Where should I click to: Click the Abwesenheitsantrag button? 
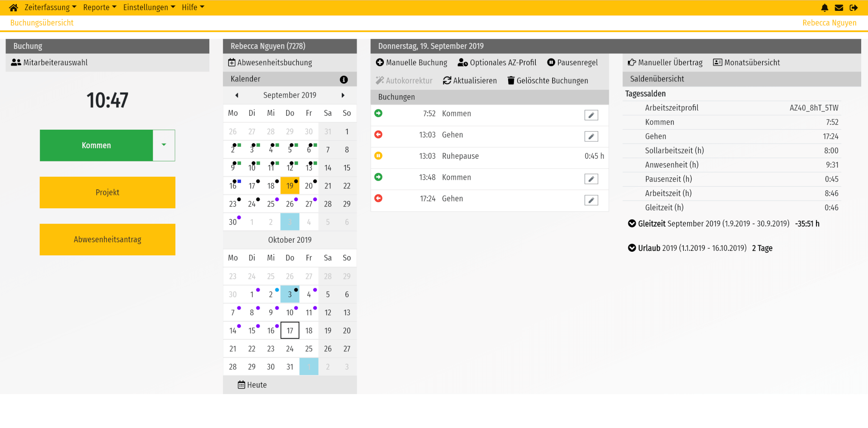pyautogui.click(x=107, y=239)
